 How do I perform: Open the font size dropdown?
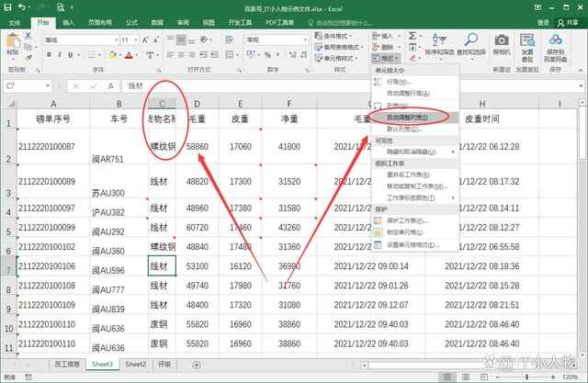point(136,39)
